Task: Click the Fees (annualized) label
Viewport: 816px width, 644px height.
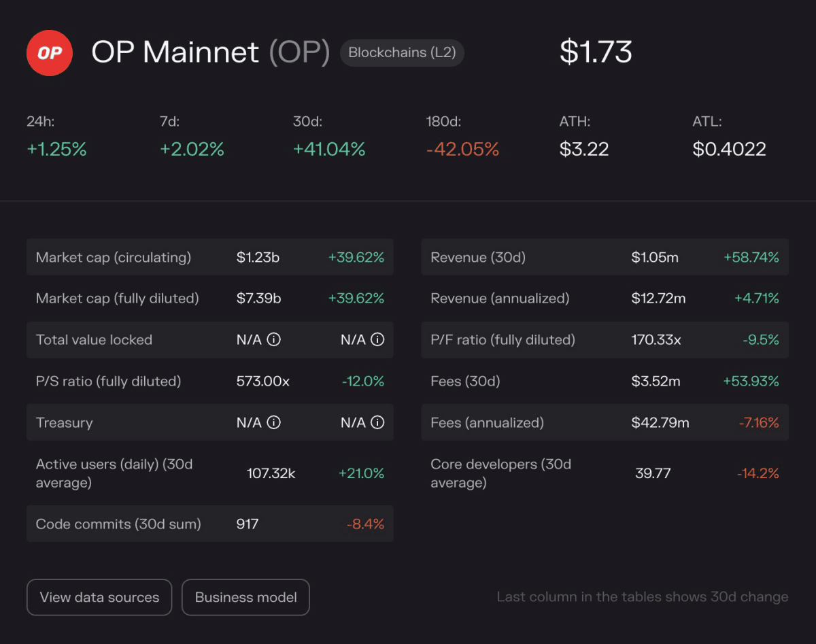Action: (x=487, y=422)
